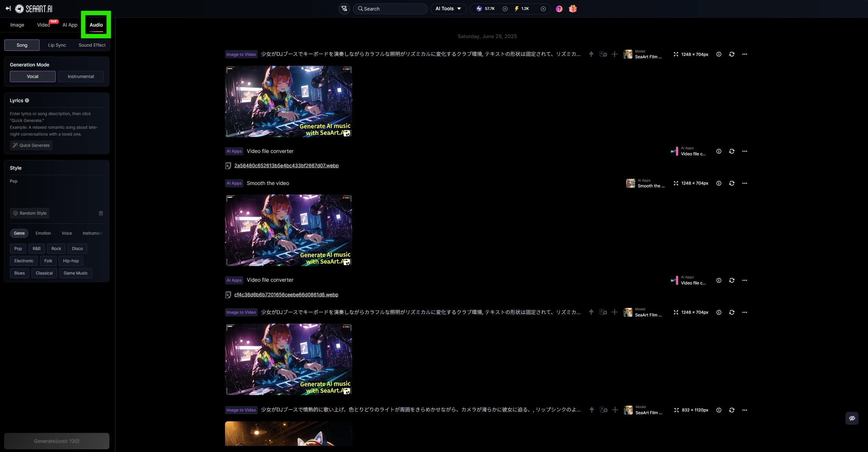
Task: Open the info icon for the first Video file converter
Action: tap(719, 151)
